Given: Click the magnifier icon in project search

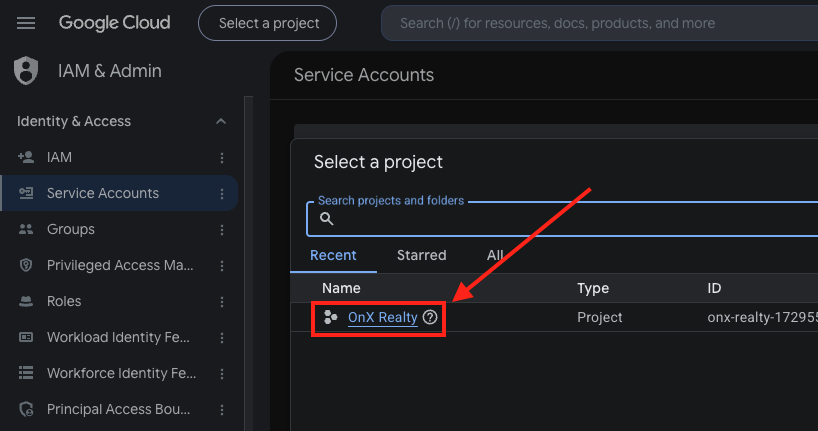Looking at the screenshot, I should point(327,219).
